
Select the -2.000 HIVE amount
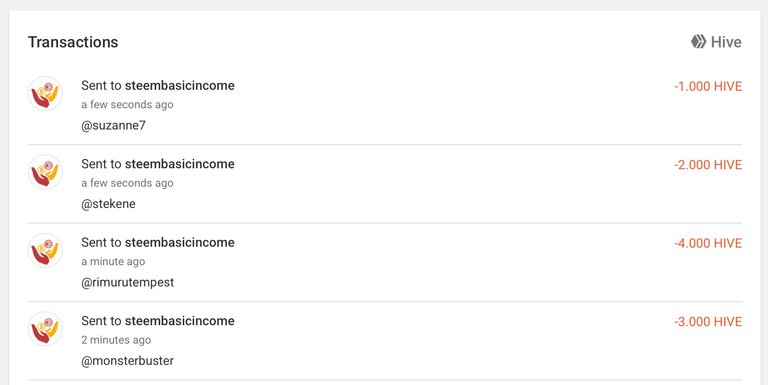coord(708,165)
